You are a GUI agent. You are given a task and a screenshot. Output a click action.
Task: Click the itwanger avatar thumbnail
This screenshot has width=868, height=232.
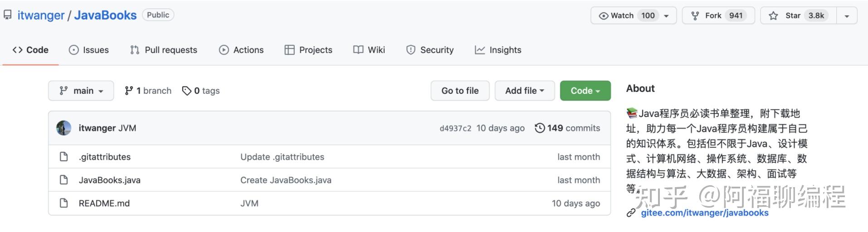pos(63,128)
